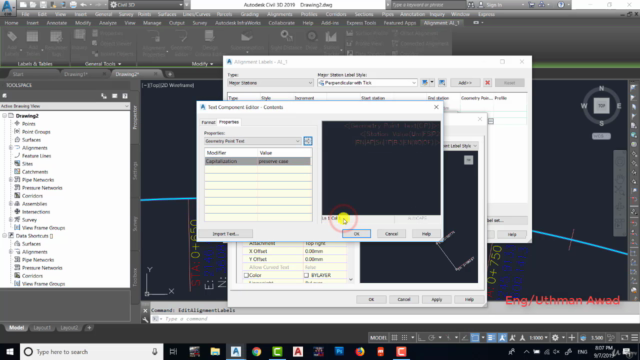Click the workspace switching gear icon

pos(555,338)
